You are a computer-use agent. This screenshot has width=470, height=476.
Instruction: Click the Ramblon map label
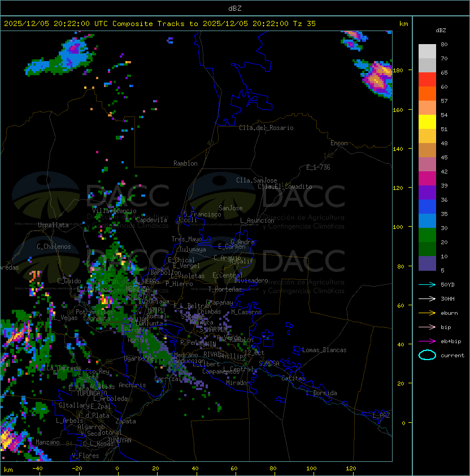pyautogui.click(x=185, y=163)
